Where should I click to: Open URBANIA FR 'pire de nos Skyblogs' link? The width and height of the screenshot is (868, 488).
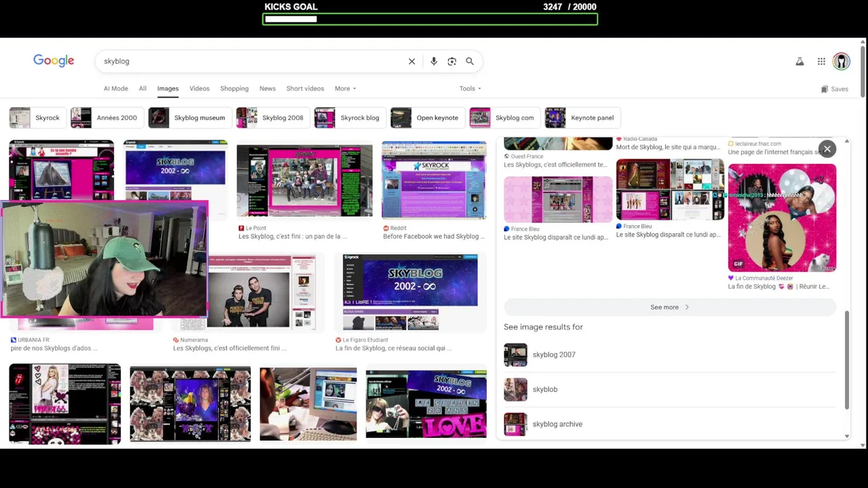point(54,348)
